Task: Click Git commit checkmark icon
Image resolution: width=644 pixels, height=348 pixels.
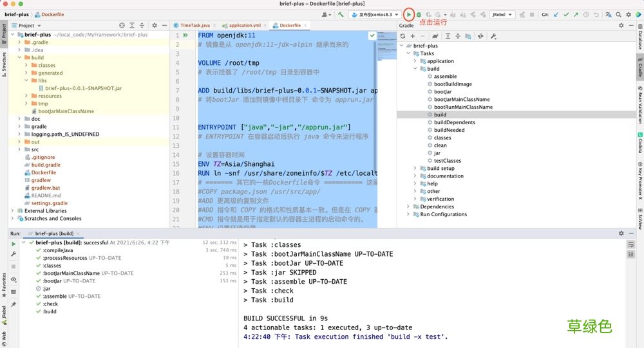Action: point(566,14)
